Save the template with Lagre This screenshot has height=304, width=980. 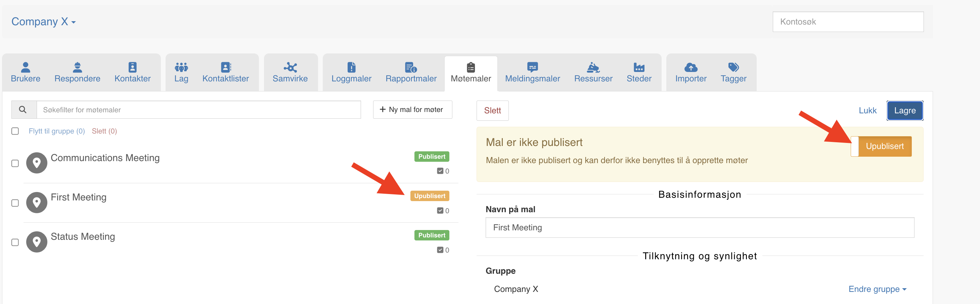905,111
